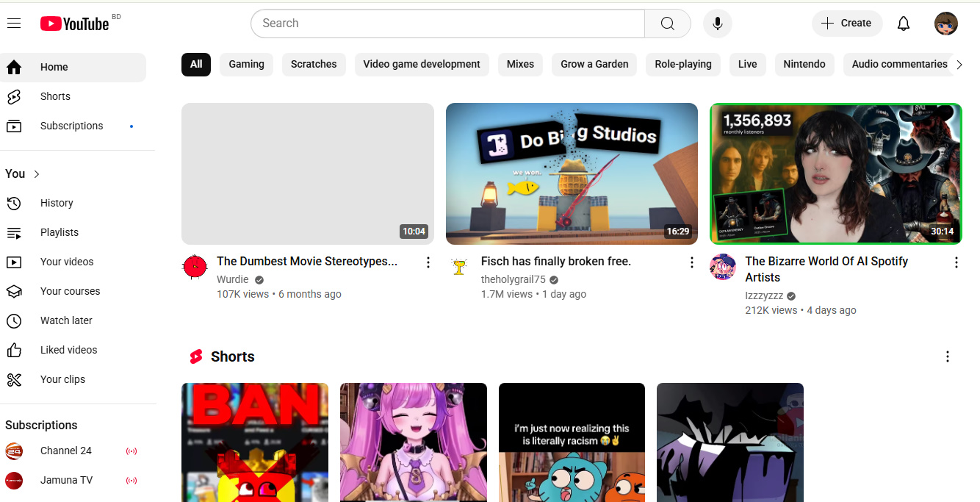The width and height of the screenshot is (980, 502).
Task: Open the pink-haired anime Shorts thumbnail
Action: (414, 442)
